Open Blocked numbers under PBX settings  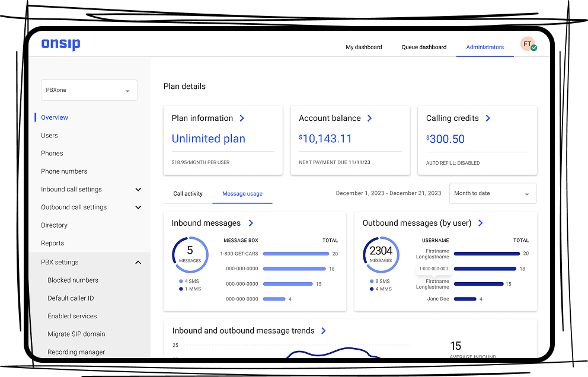coord(73,280)
